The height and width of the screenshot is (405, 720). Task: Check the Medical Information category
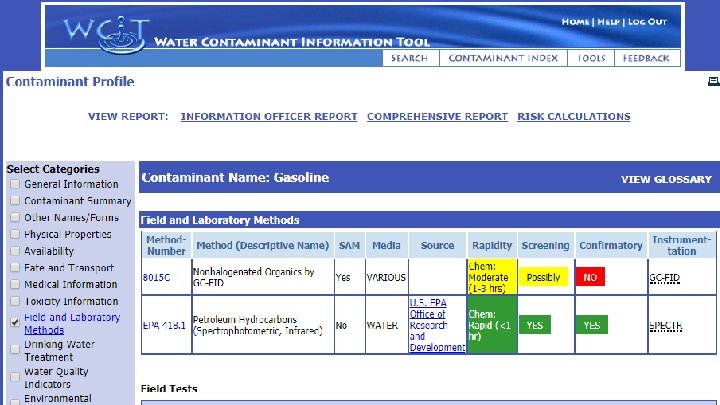15,284
